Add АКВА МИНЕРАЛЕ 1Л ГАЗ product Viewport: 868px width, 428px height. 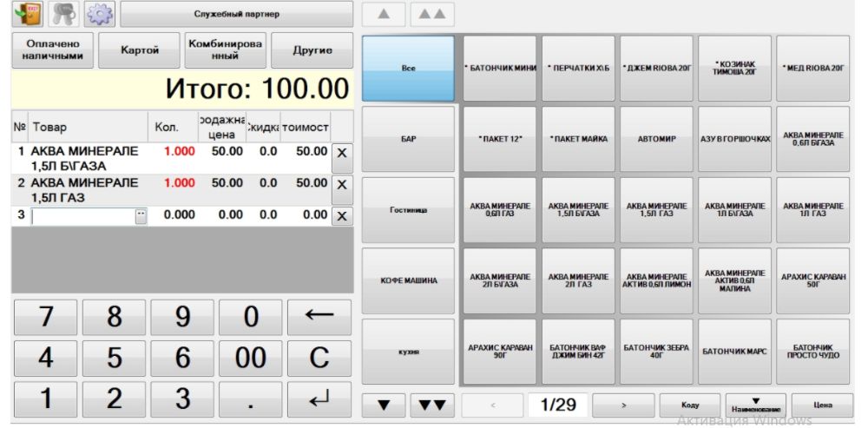(x=812, y=210)
